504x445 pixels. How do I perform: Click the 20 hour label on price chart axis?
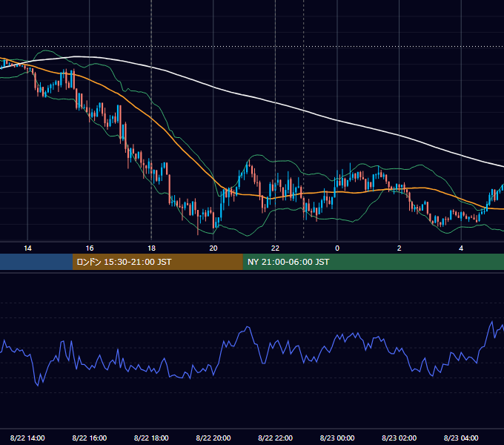213,248
